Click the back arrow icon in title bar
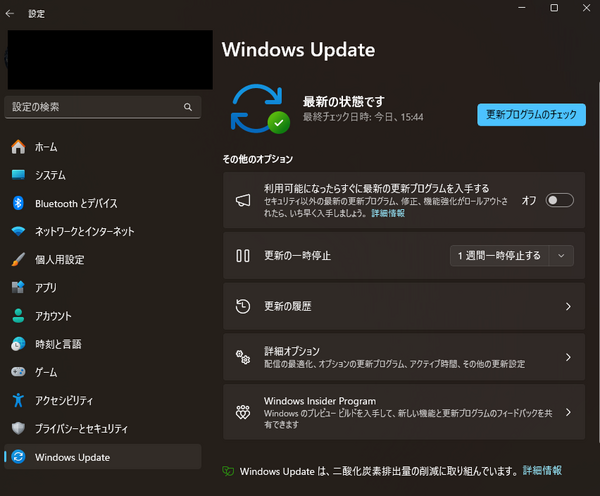This screenshot has height=496, width=600. [x=10, y=14]
